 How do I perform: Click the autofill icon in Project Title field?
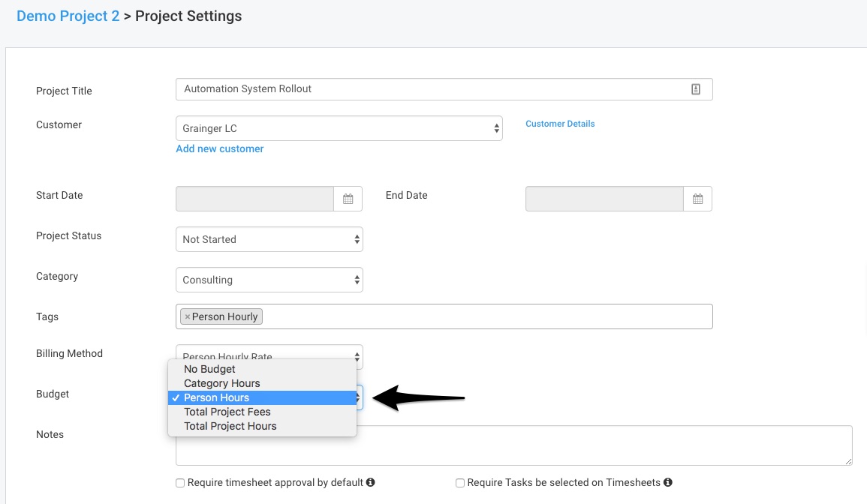[x=695, y=89]
